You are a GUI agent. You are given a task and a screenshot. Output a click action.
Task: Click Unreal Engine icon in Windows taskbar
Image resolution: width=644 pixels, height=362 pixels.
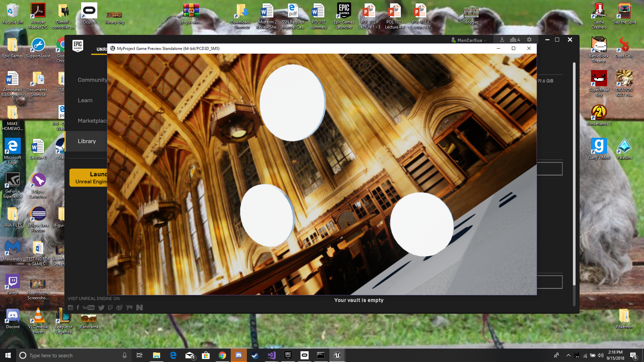tap(337, 355)
